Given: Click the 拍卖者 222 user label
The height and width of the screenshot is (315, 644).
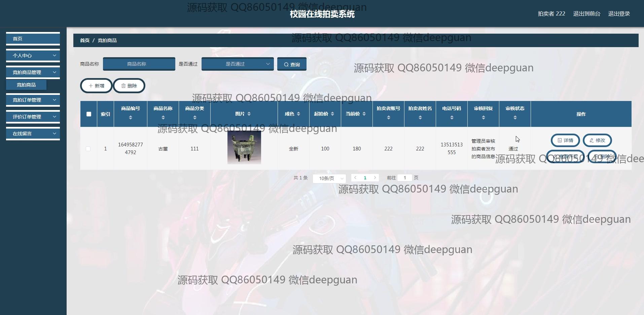Looking at the screenshot, I should (551, 14).
